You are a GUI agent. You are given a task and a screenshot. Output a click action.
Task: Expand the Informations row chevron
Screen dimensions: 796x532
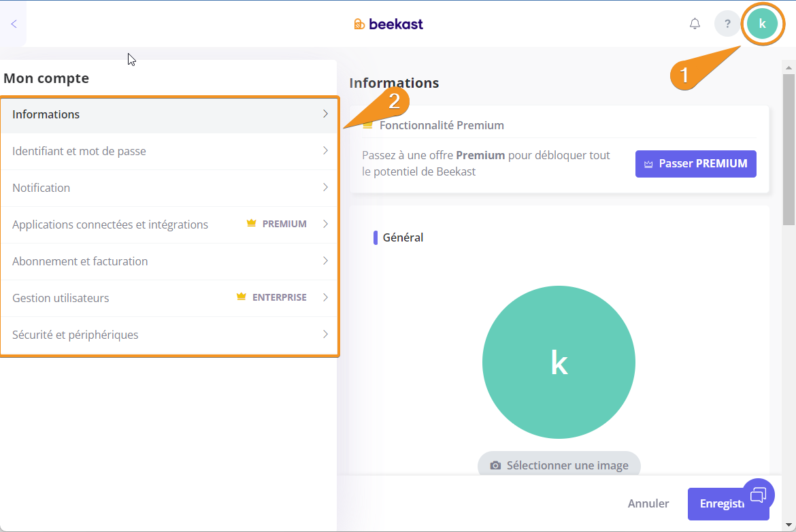(x=325, y=114)
